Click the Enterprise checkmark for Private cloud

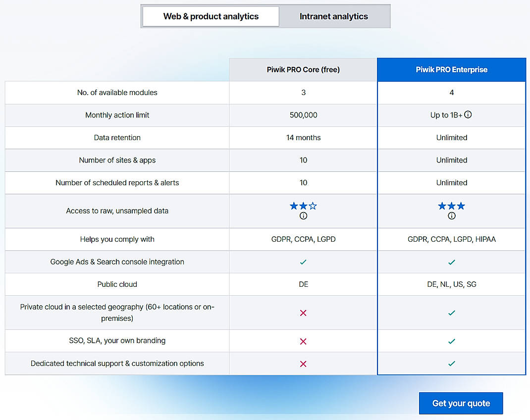tap(451, 313)
